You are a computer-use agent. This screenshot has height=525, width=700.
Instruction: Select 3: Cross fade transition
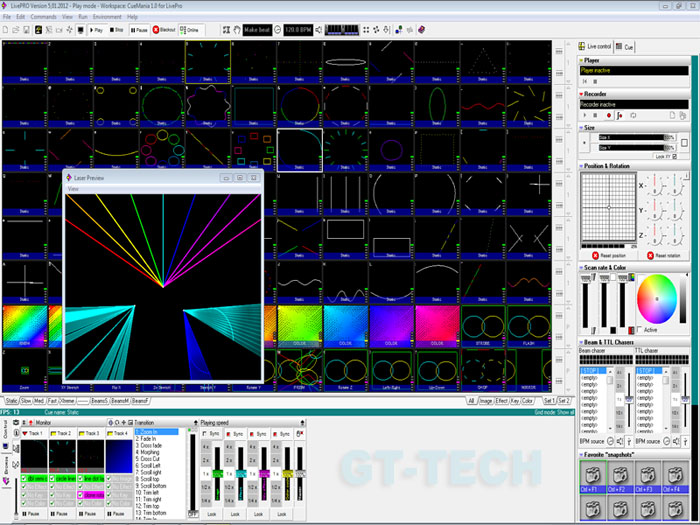tap(149, 446)
